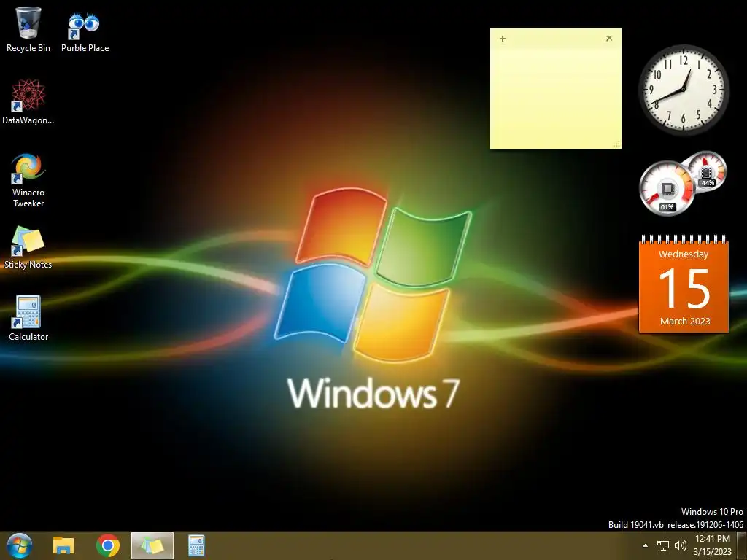Click the CPU meter gauge showing 01%

tap(667, 189)
